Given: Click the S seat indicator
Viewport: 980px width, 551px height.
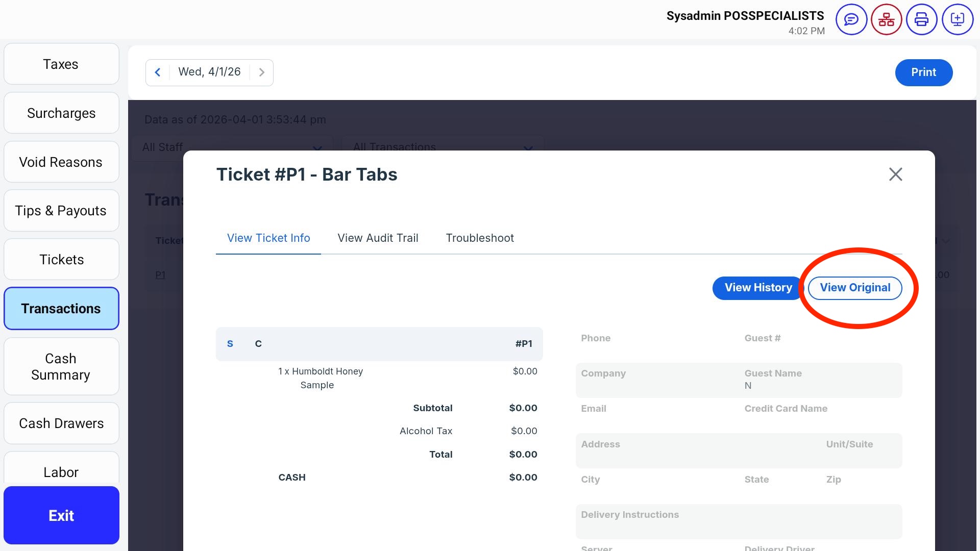Looking at the screenshot, I should (230, 344).
